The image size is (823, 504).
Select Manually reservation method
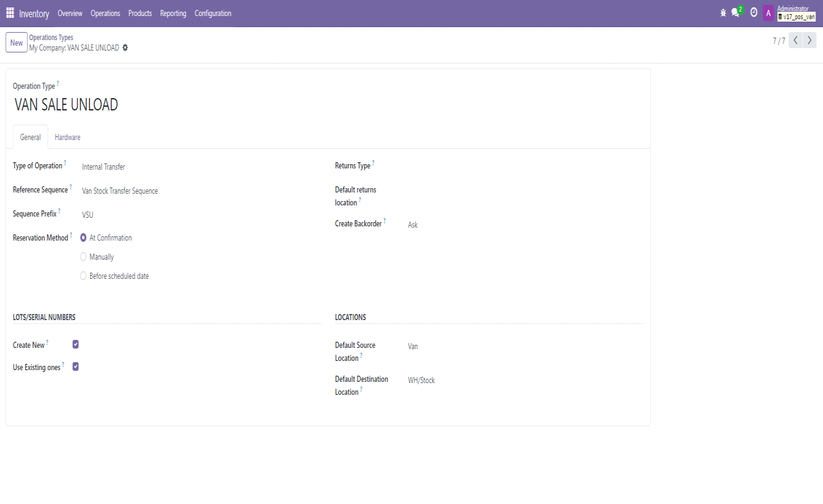(83, 257)
